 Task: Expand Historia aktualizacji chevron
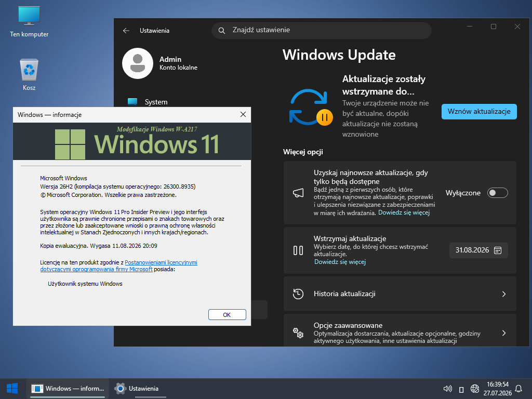(x=504, y=294)
